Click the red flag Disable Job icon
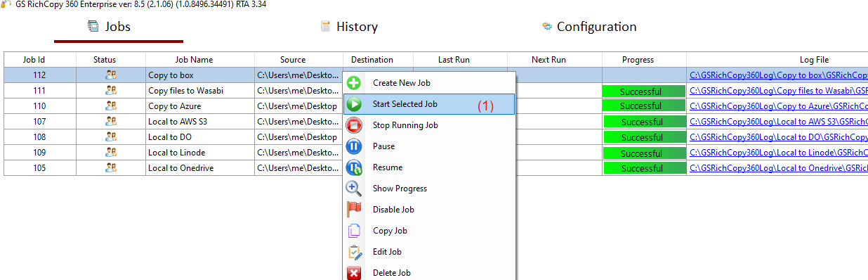 [x=354, y=210]
